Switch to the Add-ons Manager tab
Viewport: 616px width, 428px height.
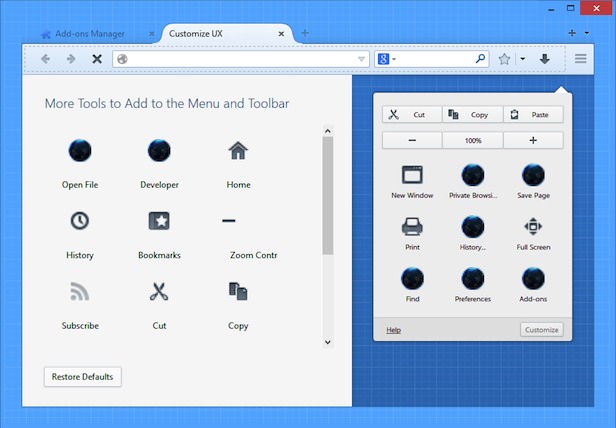pyautogui.click(x=88, y=34)
